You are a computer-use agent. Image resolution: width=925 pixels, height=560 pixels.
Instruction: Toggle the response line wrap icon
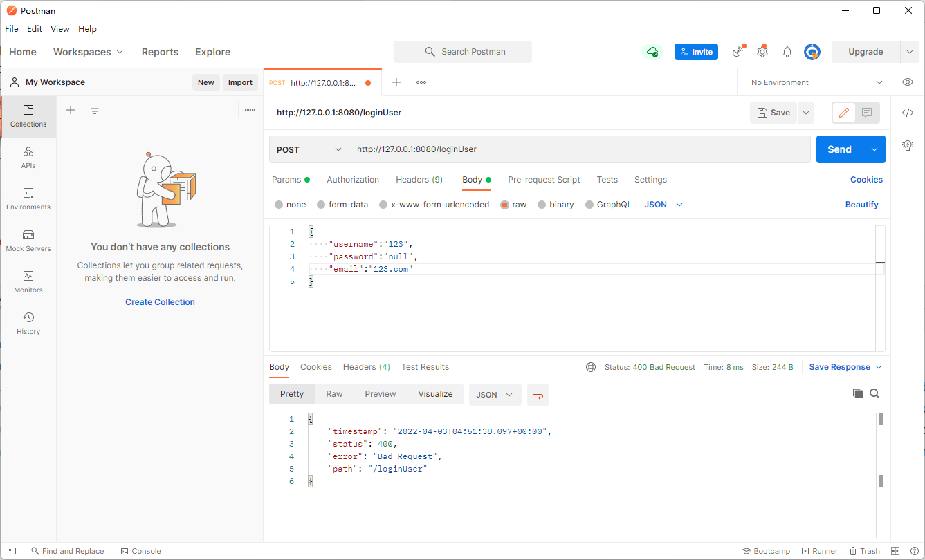[x=538, y=395]
